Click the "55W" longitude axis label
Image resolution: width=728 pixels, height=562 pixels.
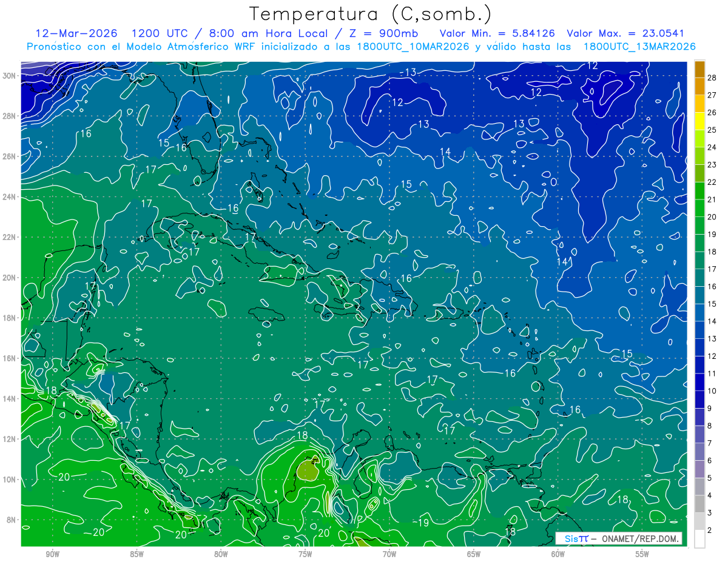click(642, 554)
